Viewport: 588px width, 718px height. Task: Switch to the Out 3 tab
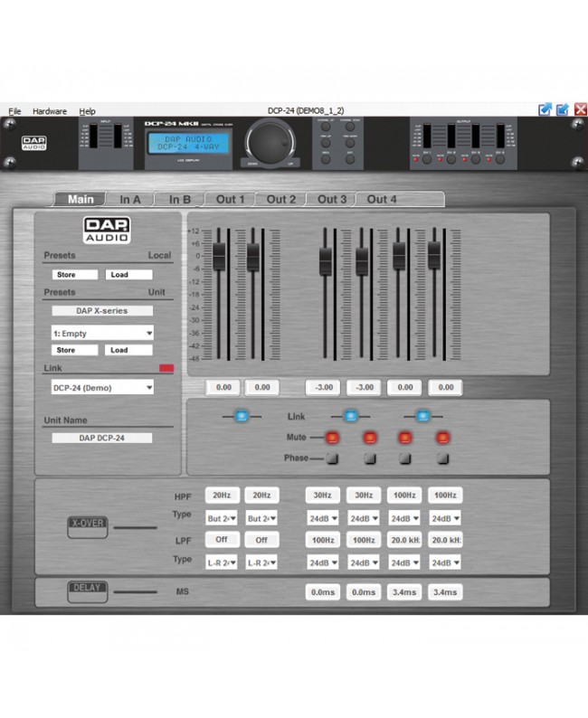(x=332, y=199)
